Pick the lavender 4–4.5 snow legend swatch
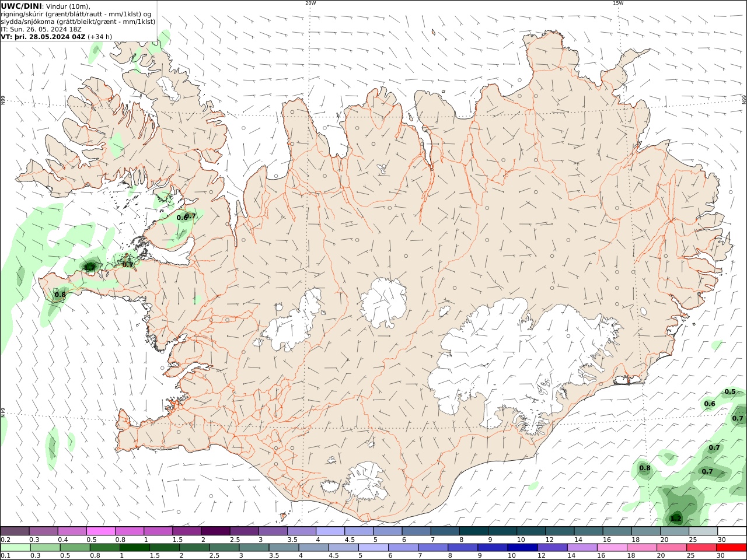Image resolution: width=747 pixels, height=560 pixels. (x=330, y=531)
